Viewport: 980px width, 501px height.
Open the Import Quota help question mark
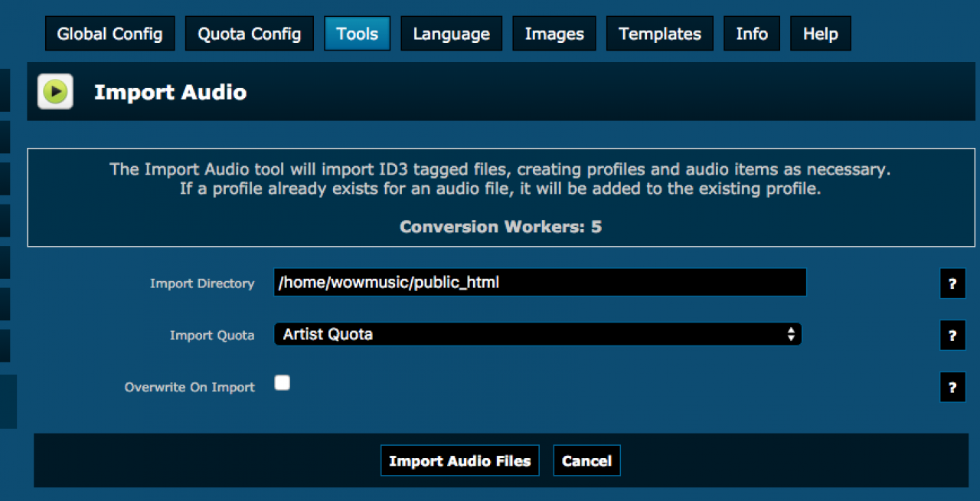(952, 335)
